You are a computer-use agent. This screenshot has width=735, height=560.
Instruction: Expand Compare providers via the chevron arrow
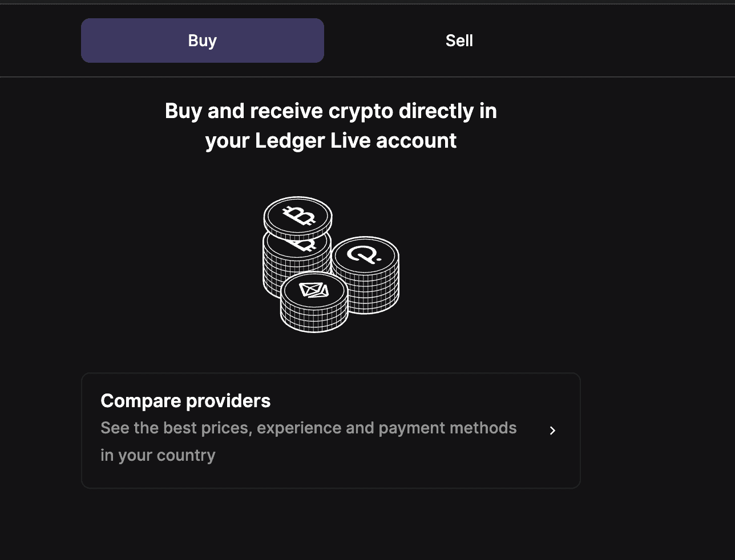[x=552, y=431]
